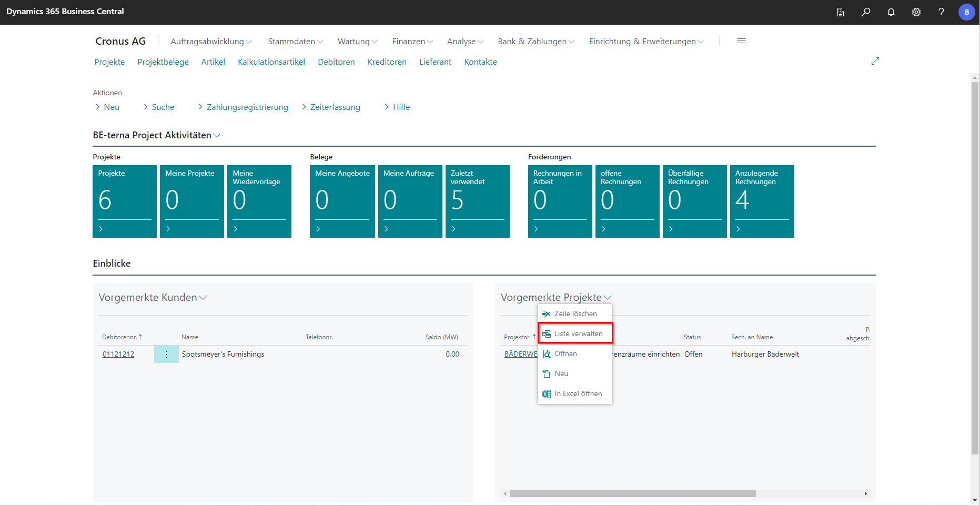Open the Vorgemerkte Kunden dropdown

tap(153, 298)
